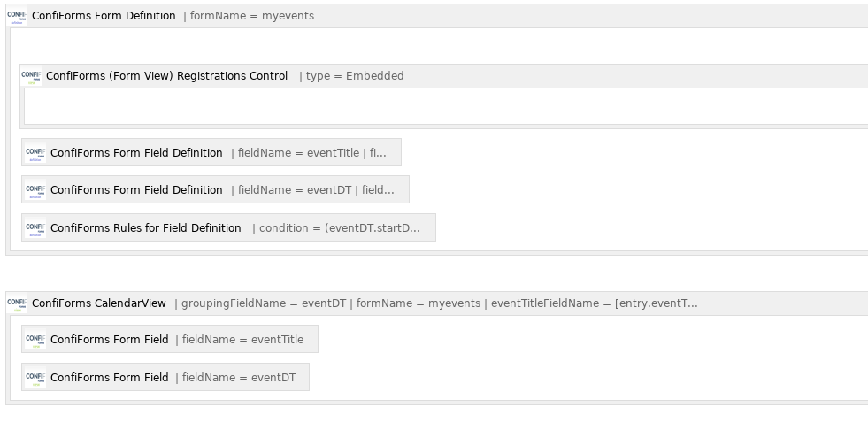
Task: Select Form Field macro for eventTitle
Action: coord(170,339)
